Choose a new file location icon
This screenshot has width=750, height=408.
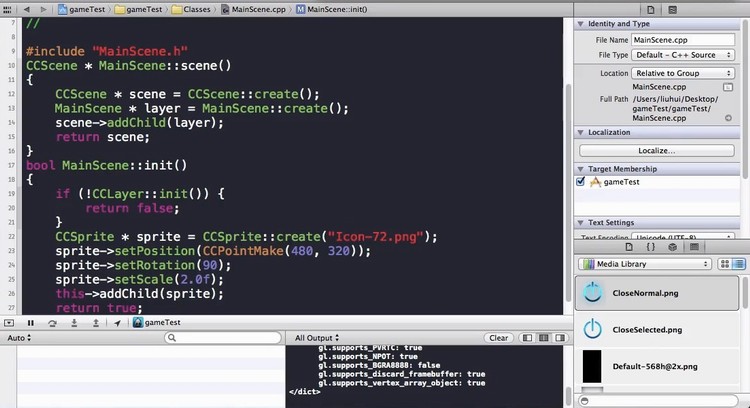(728, 87)
